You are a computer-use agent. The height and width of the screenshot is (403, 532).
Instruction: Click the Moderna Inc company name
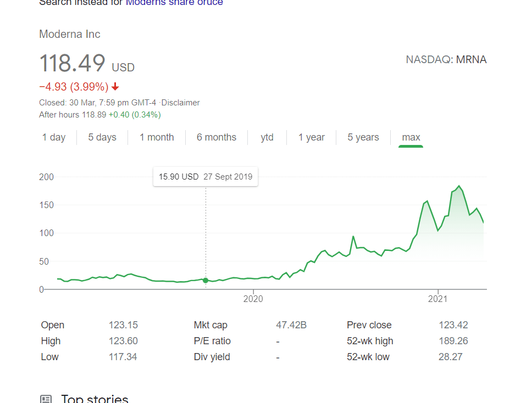pos(70,34)
